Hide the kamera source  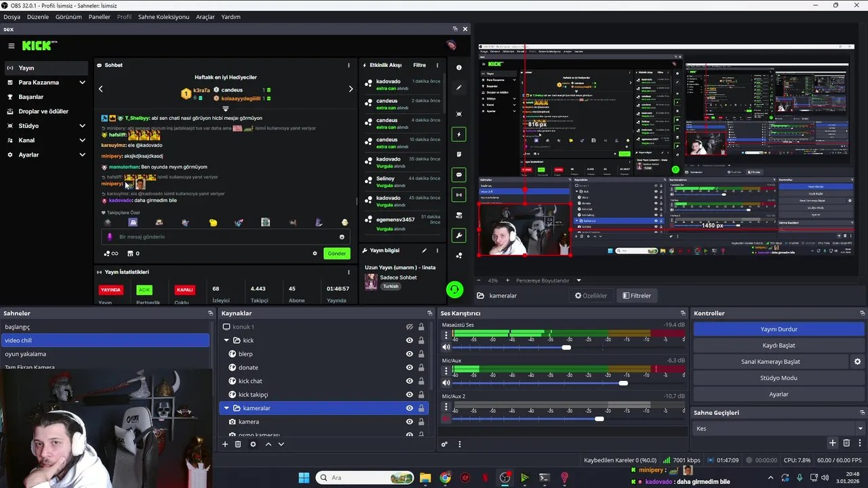(x=410, y=422)
